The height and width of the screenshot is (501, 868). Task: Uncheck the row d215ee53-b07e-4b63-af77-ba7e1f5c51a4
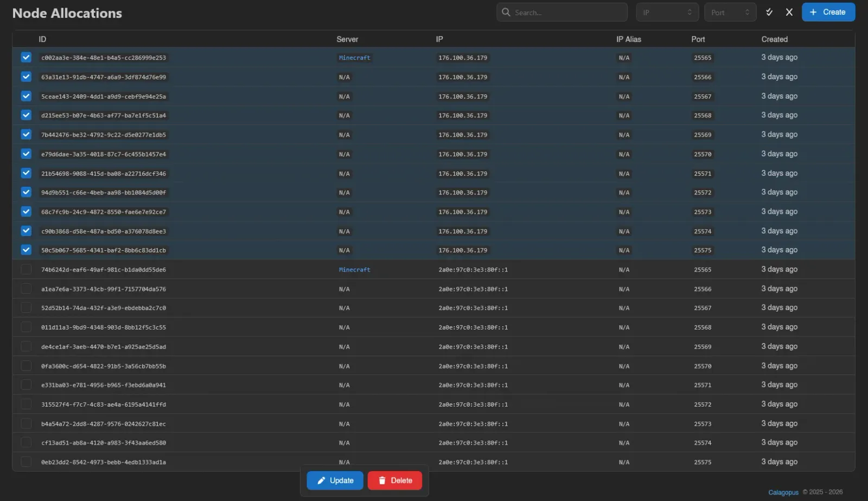tap(26, 115)
